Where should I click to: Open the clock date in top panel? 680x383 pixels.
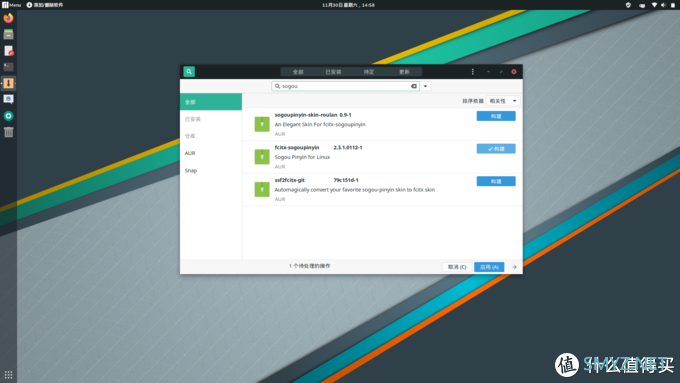(348, 5)
